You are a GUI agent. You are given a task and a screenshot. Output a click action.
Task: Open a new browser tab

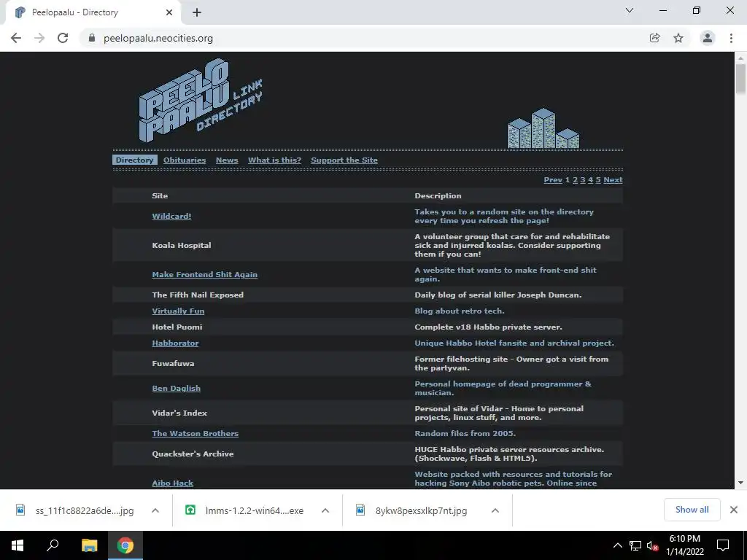pyautogui.click(x=197, y=12)
